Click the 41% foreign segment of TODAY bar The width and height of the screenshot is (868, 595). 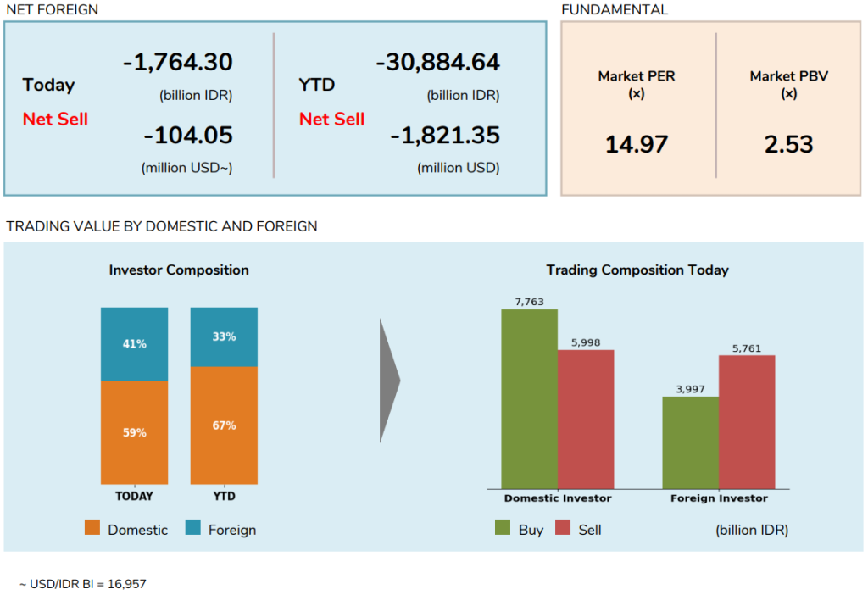[x=134, y=344]
